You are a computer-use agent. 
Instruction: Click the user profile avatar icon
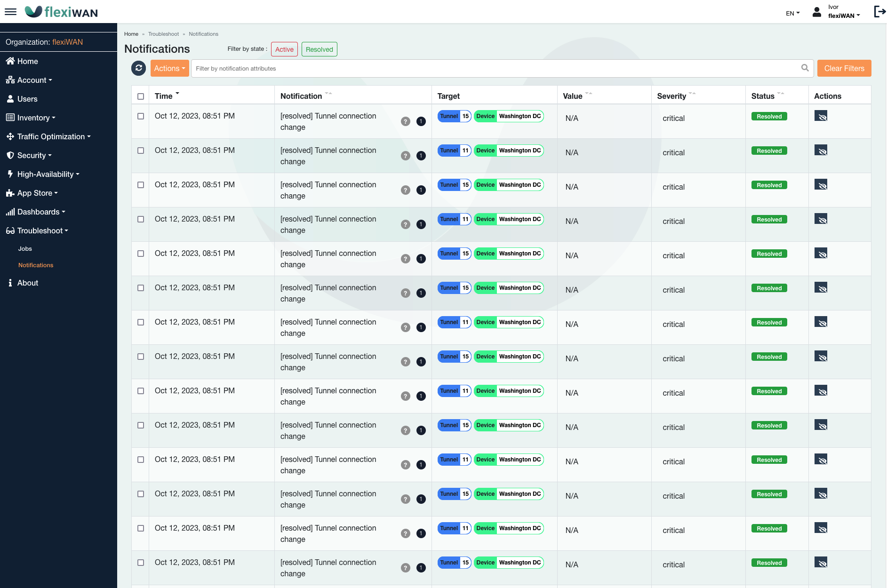817,12
